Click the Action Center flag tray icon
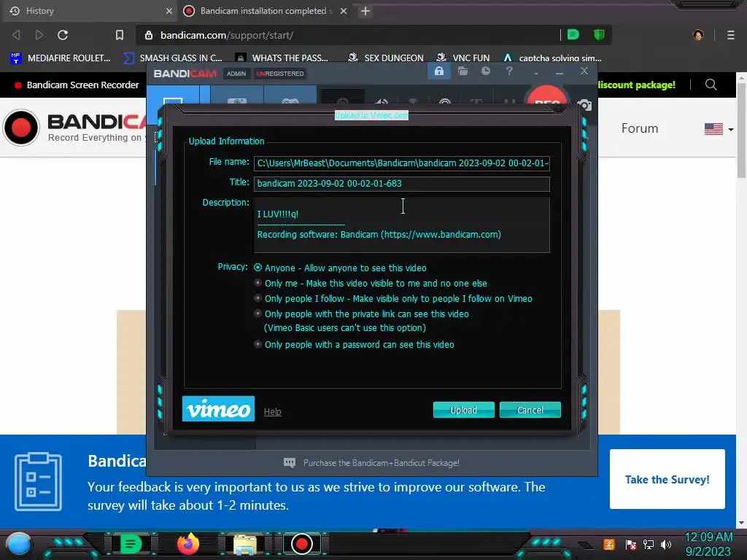The image size is (747, 560). [631, 544]
